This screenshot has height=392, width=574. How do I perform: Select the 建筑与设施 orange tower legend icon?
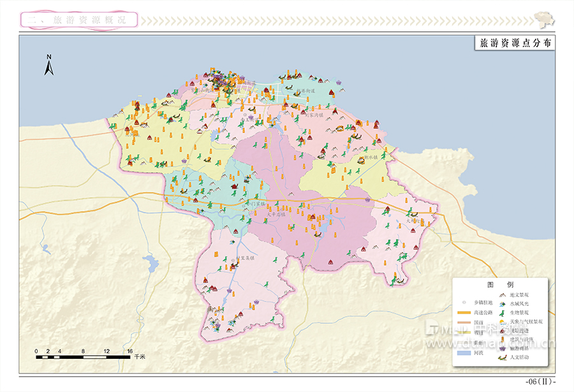click(x=503, y=340)
